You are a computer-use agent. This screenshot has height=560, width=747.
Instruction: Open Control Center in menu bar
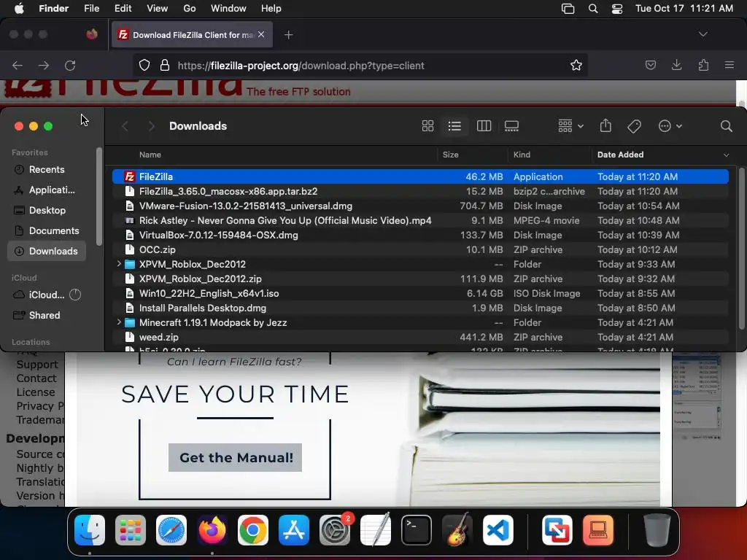click(617, 9)
